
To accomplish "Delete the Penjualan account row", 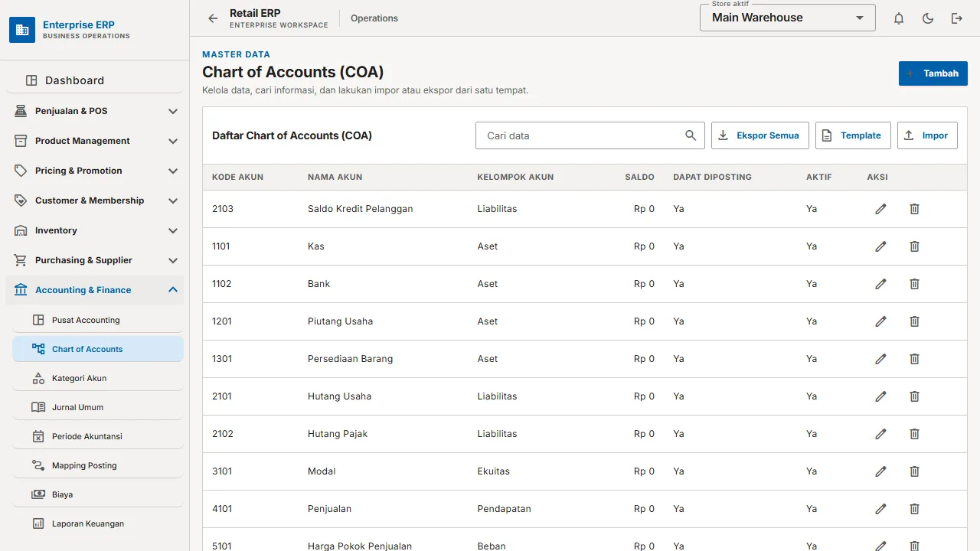I will pos(914,509).
